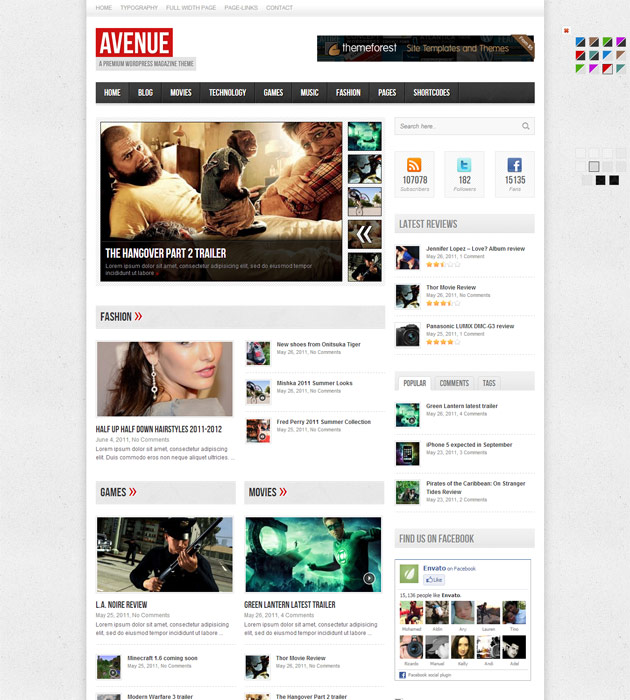Pick the red and dark color scheme swatch
The height and width of the screenshot is (700, 630).
coord(580,55)
